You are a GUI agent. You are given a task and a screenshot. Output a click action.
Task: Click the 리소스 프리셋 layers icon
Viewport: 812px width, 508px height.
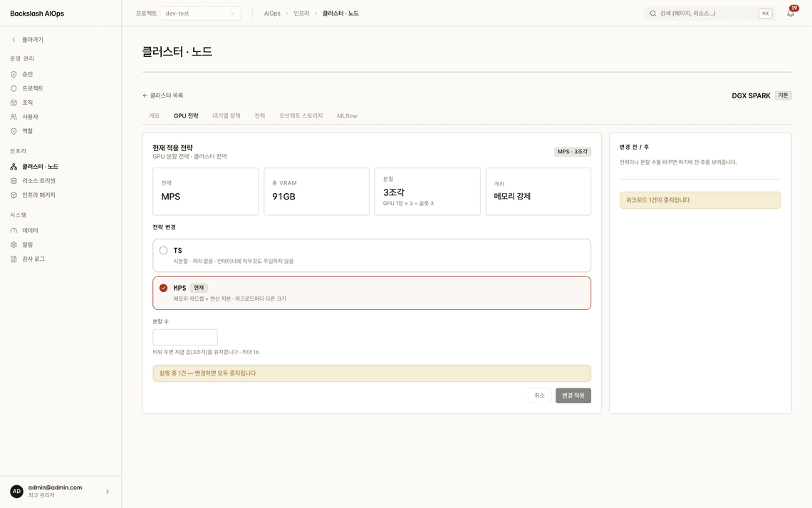click(14, 181)
